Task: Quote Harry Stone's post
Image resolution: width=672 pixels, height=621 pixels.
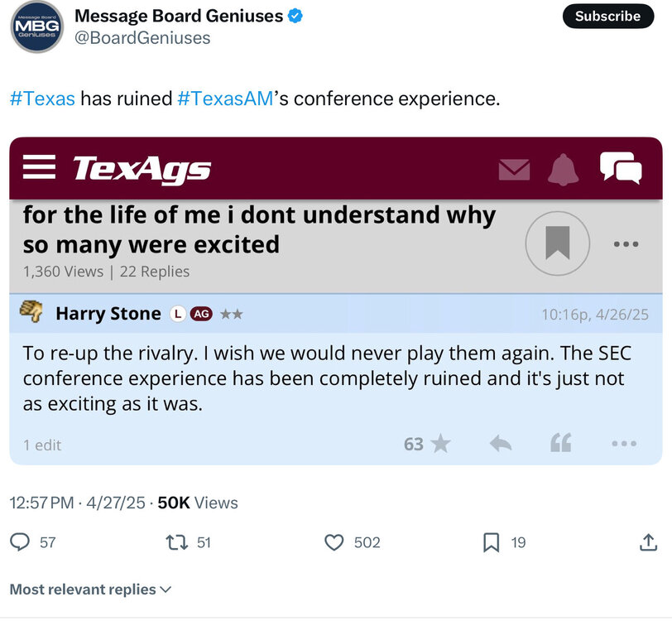Action: pos(560,445)
